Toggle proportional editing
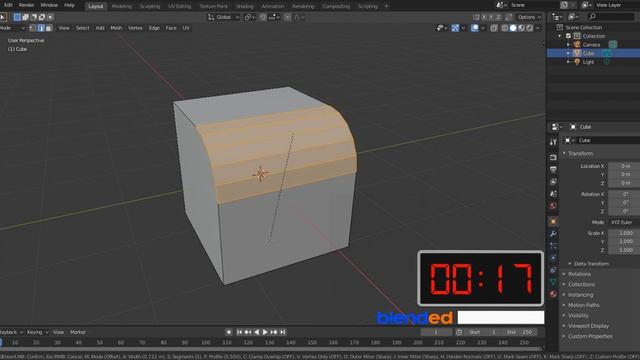Viewport: 640px width, 360px height. tap(287, 17)
